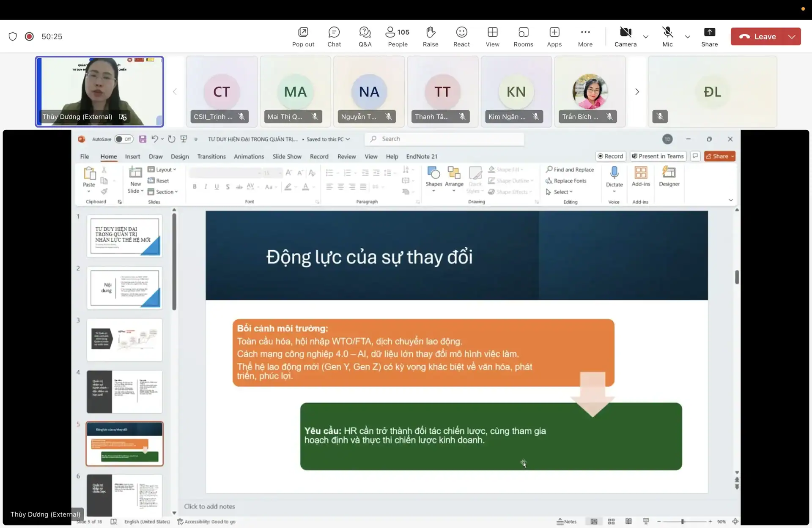Image resolution: width=812 pixels, height=528 pixels.
Task: Open the Chat panel in Teams
Action: pos(334,37)
